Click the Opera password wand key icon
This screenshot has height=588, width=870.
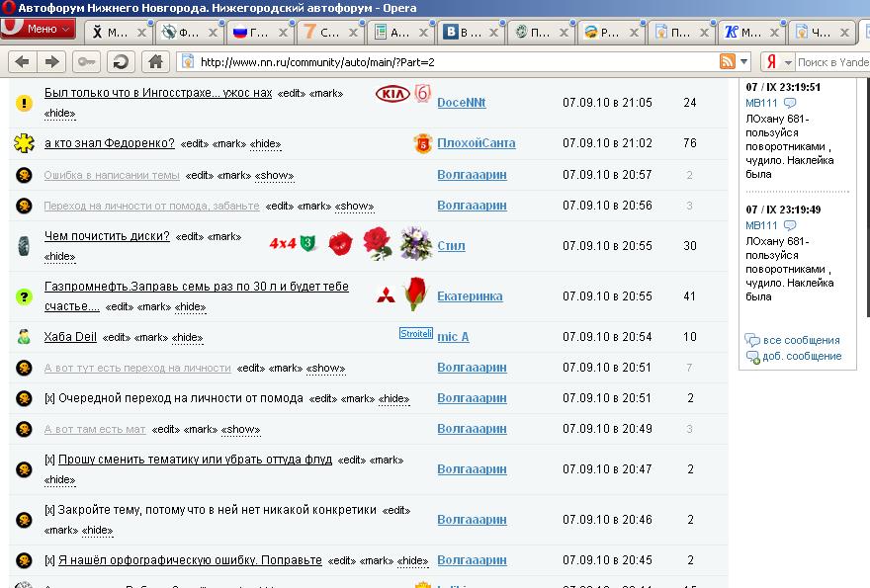[87, 62]
